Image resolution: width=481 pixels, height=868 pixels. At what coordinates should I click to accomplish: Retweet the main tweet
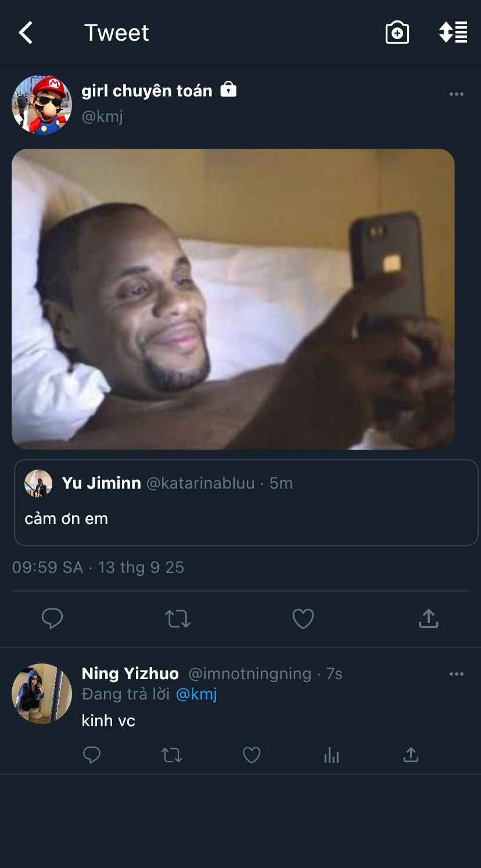[x=178, y=619]
